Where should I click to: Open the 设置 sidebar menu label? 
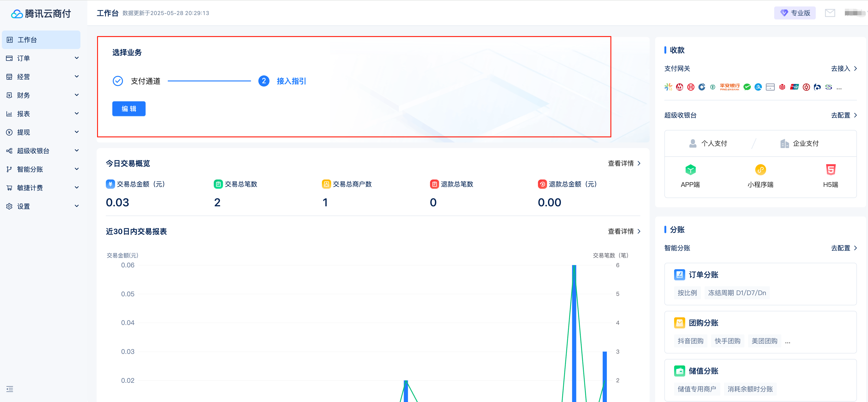pos(24,206)
